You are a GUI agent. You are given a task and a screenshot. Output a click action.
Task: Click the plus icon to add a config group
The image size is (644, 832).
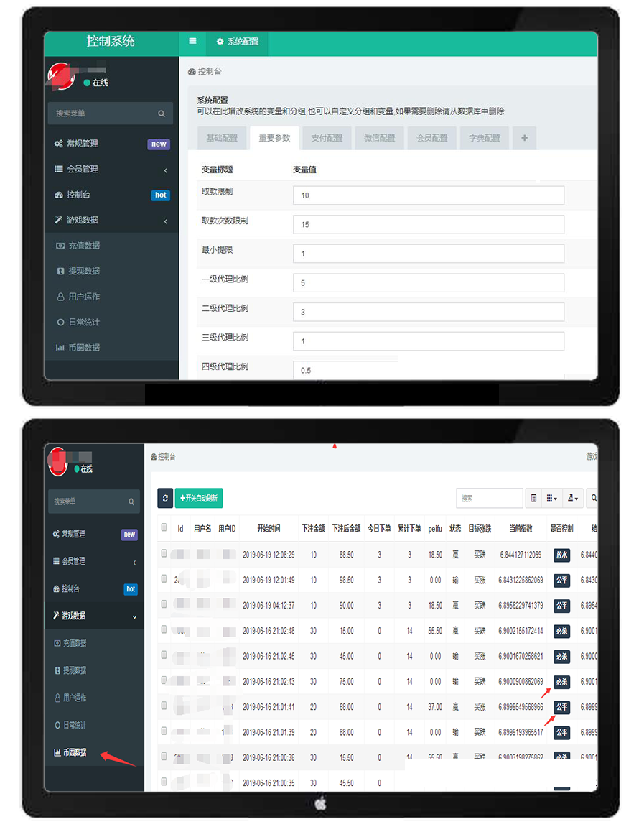click(524, 138)
